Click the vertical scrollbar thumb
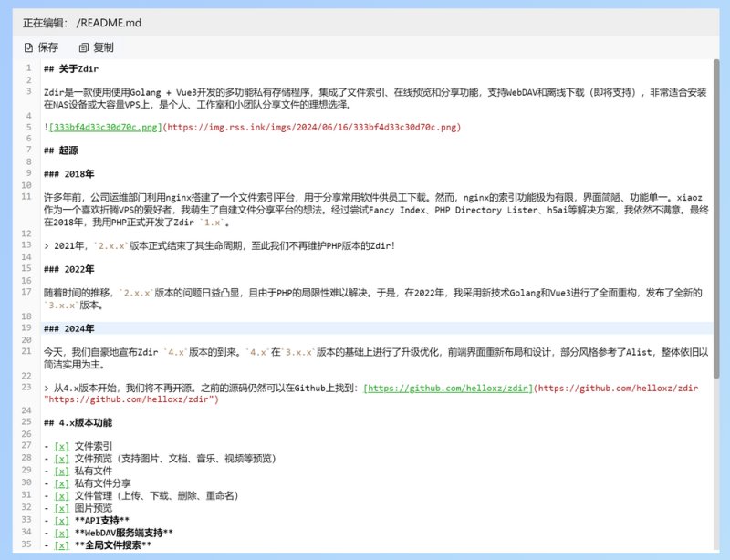 click(716, 219)
